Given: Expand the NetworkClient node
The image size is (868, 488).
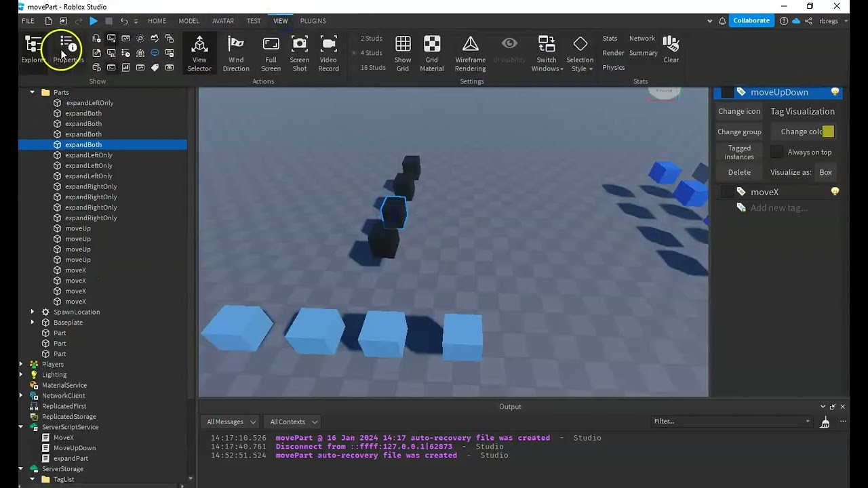Looking at the screenshot, I should (20, 396).
